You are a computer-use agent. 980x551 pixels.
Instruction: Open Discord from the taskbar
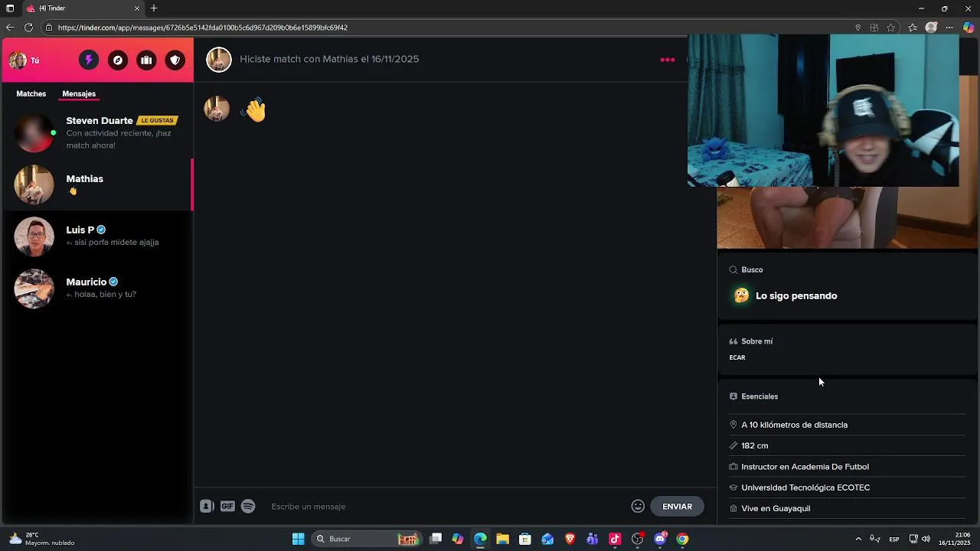(x=660, y=539)
